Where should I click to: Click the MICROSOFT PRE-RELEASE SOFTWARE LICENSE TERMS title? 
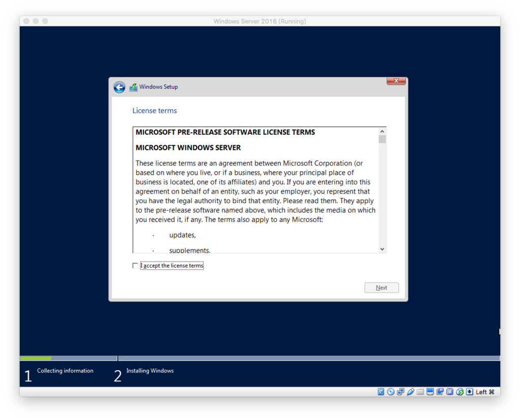pos(225,133)
